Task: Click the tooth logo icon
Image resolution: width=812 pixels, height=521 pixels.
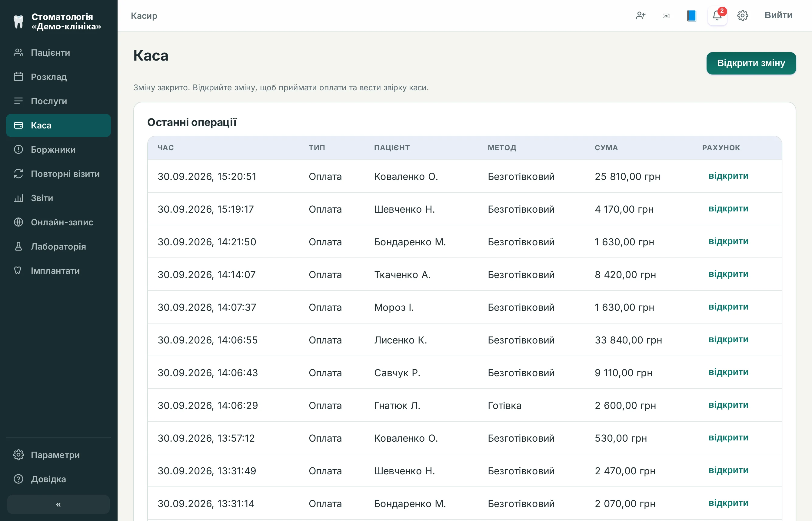Action: 18,22
